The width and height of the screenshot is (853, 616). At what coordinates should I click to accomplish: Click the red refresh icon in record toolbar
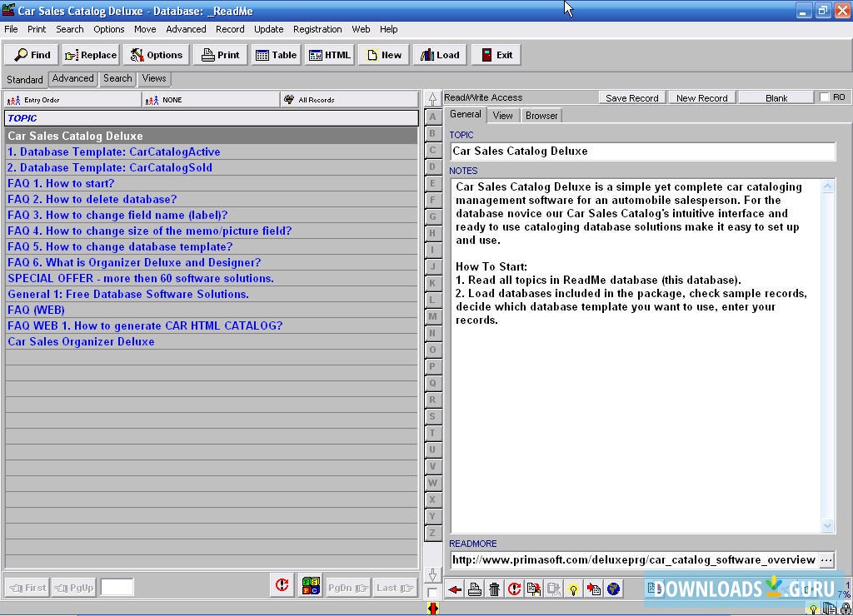[x=514, y=589]
